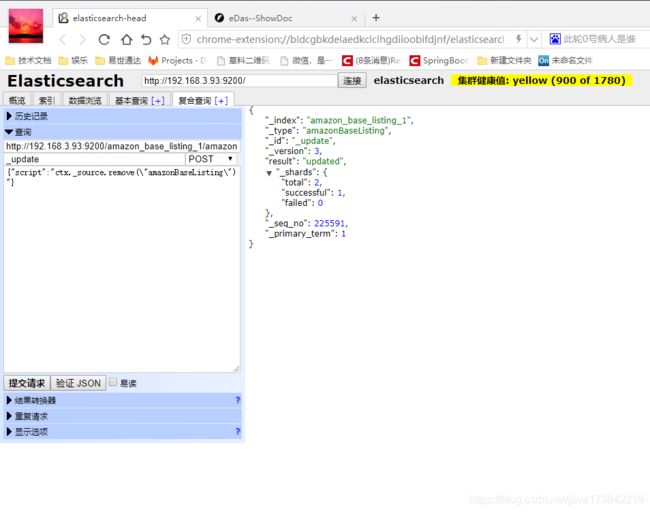
Task: Click the browser back arrow
Action: 62,39
